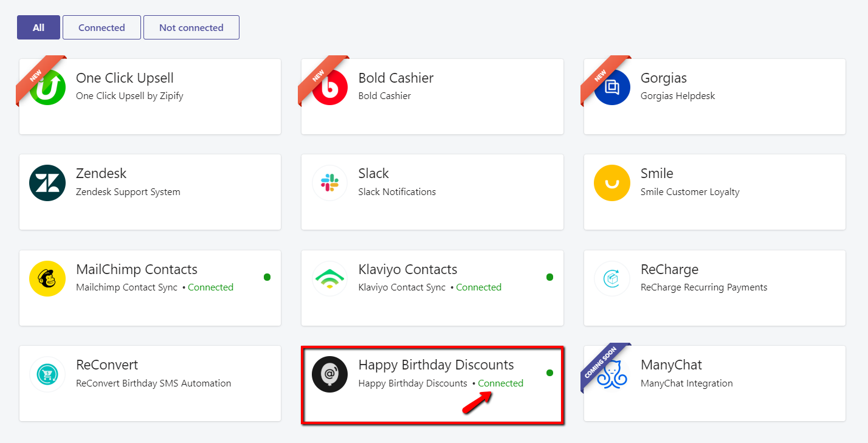This screenshot has height=443, width=868.
Task: Click 'Smile Customer Loyalty' description
Action: click(x=690, y=192)
